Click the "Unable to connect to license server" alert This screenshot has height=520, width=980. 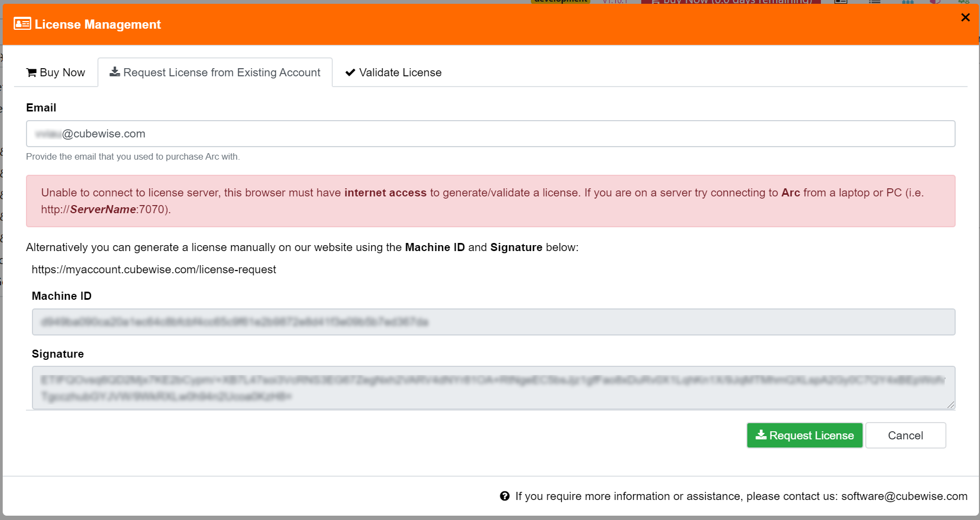coord(490,201)
